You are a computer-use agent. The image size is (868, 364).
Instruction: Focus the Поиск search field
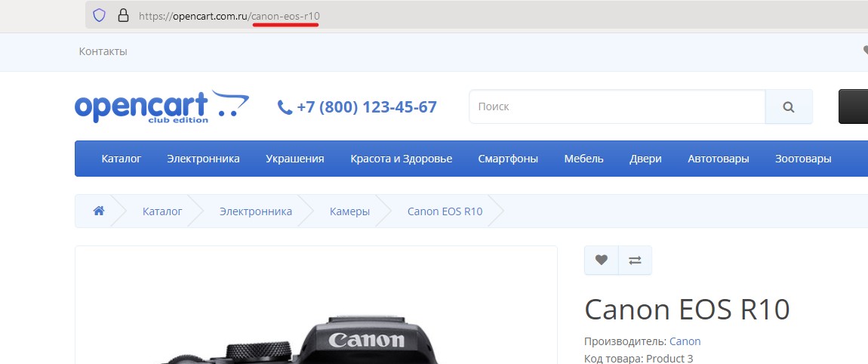617,106
